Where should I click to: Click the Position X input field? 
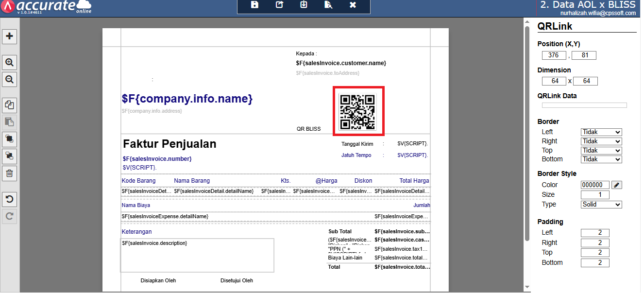click(x=554, y=55)
